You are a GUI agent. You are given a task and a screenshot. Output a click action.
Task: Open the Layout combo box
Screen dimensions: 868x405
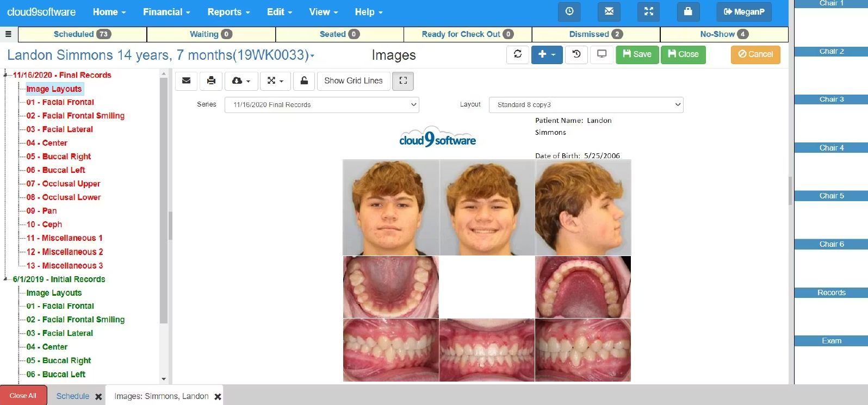[586, 104]
